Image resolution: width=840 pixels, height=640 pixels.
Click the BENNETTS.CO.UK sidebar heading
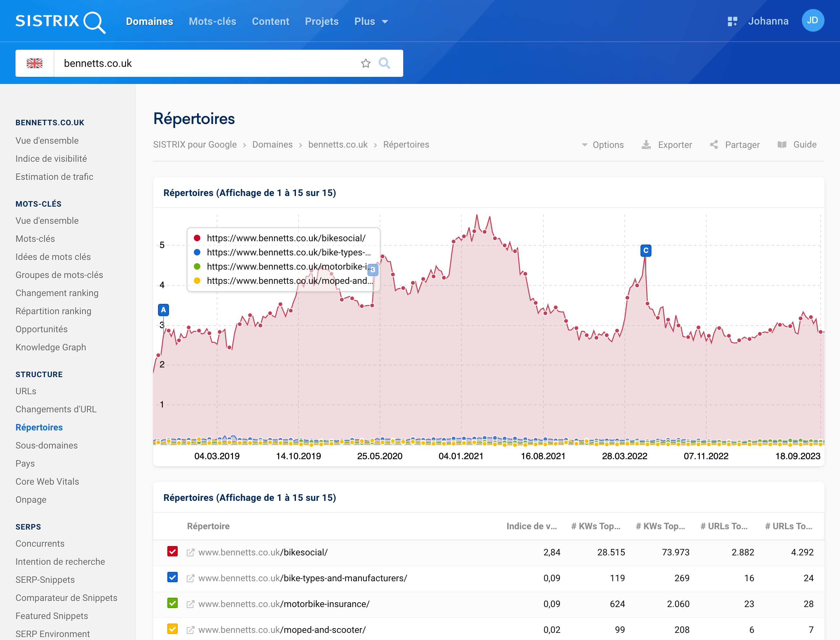point(50,123)
